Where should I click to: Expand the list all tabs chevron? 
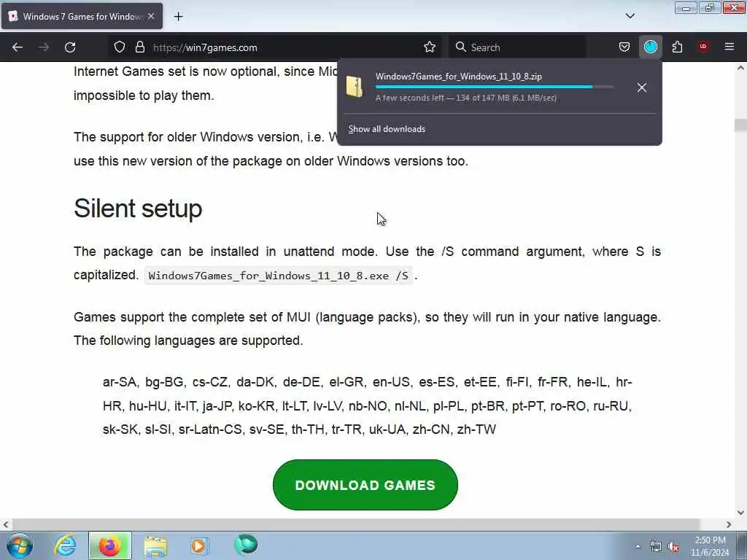[x=630, y=16]
